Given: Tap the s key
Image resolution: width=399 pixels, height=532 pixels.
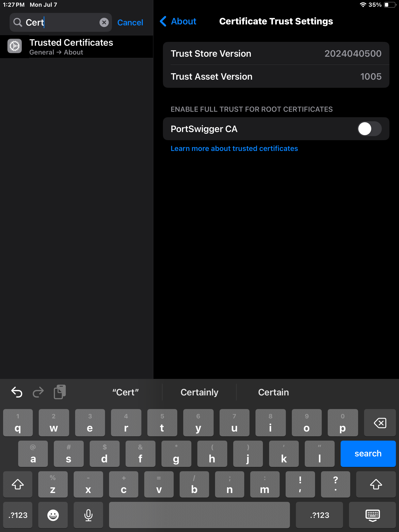Looking at the screenshot, I should (x=69, y=454).
